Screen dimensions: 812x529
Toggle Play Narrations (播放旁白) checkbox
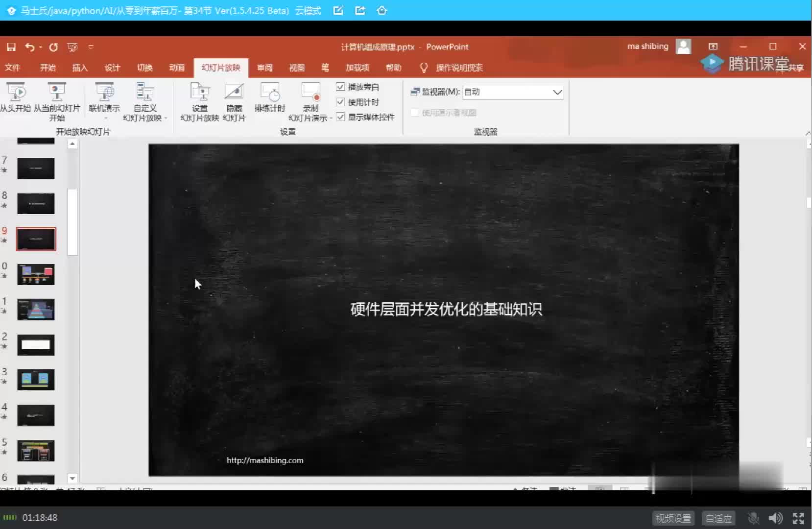(x=341, y=87)
